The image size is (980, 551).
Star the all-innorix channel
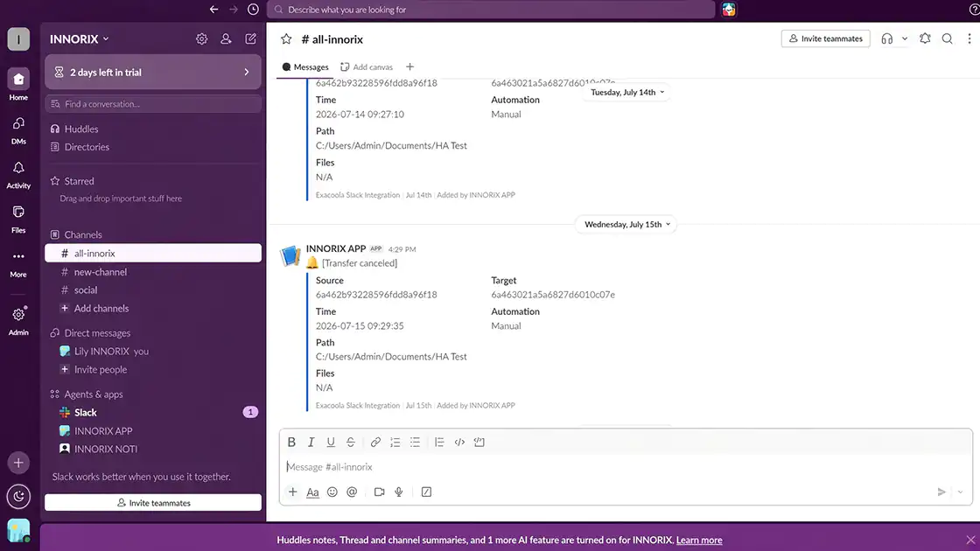pyautogui.click(x=286, y=38)
